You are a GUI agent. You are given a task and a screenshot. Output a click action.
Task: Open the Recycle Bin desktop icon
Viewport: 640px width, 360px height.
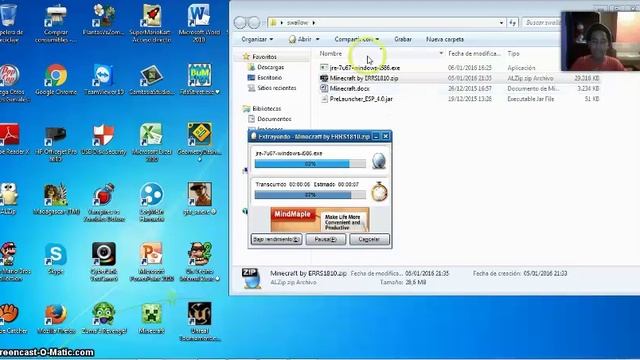[x=10, y=22]
